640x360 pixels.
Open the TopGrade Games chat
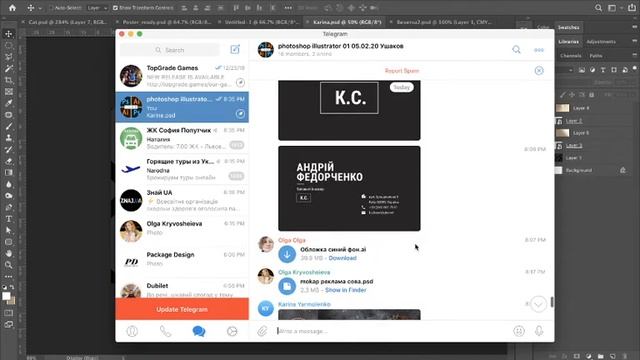182,76
